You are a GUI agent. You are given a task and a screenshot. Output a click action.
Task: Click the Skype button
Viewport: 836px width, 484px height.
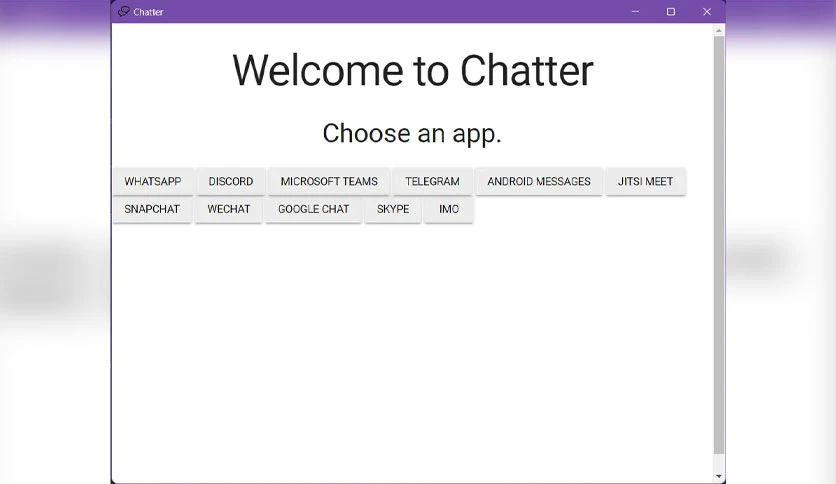click(x=393, y=209)
